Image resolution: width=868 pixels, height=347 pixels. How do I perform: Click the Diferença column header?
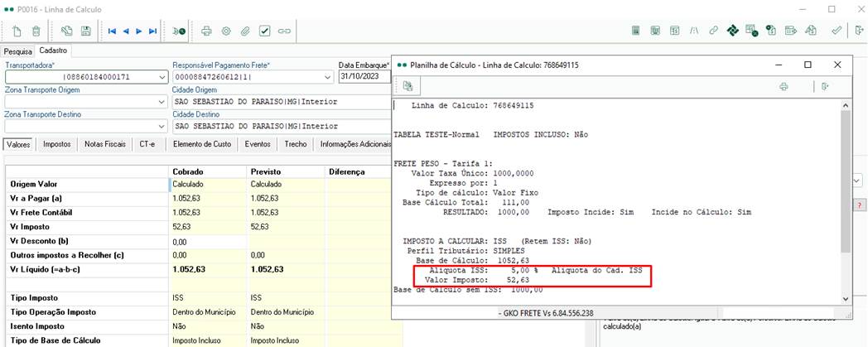pyautogui.click(x=363, y=171)
